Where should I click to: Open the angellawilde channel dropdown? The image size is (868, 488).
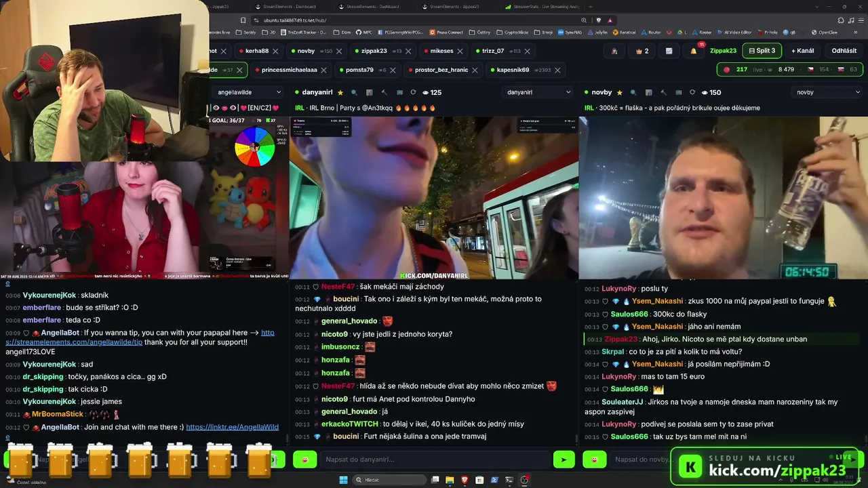point(248,92)
